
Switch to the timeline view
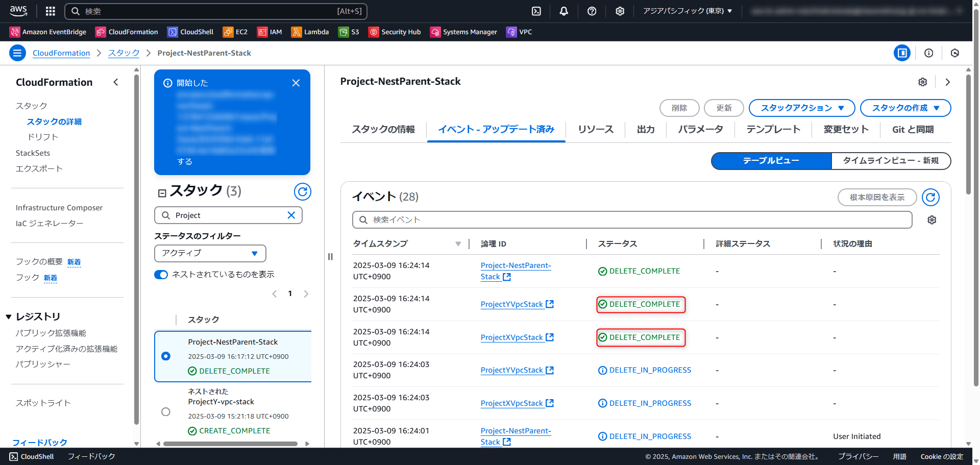(891, 160)
